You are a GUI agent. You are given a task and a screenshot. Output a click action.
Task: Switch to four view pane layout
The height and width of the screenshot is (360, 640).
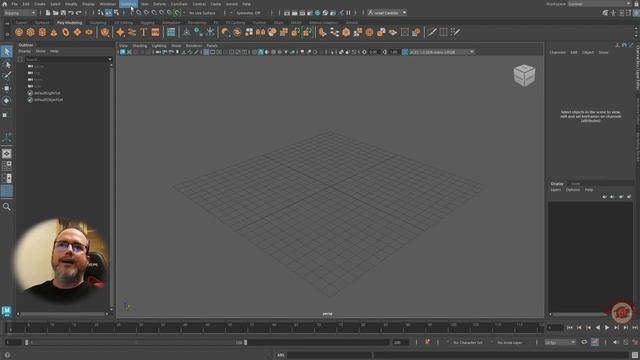(7, 166)
